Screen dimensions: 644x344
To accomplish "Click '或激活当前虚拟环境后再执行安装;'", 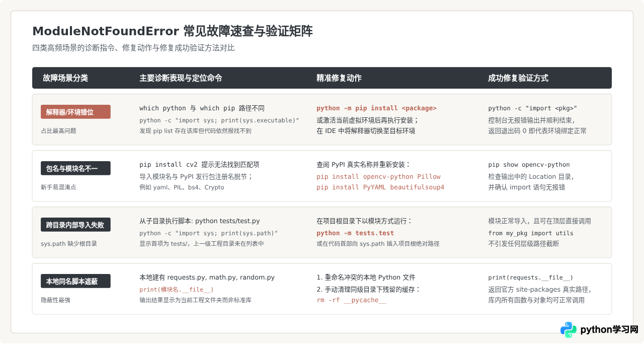I will 367,120.
